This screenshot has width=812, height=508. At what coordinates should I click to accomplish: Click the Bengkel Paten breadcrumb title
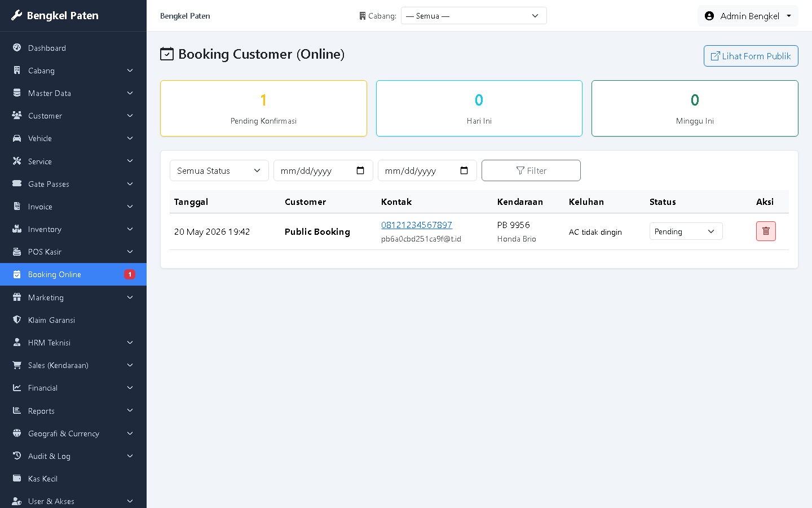point(185,16)
